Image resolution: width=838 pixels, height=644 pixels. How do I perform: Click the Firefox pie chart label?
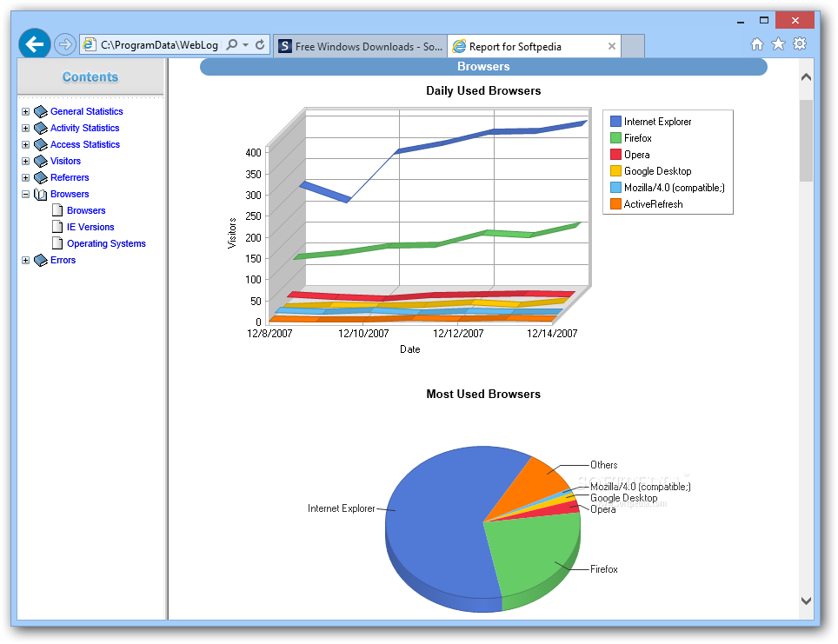pyautogui.click(x=604, y=570)
